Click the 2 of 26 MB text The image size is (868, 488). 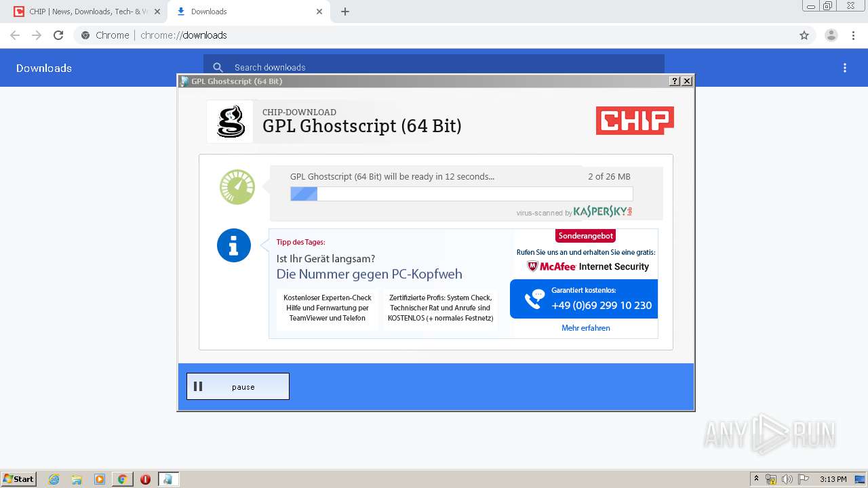tap(609, 176)
